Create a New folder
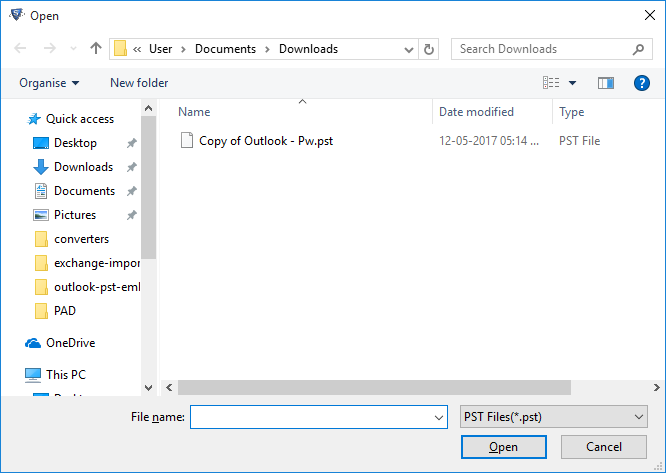Screen dimensions: 667x474 point(139,83)
